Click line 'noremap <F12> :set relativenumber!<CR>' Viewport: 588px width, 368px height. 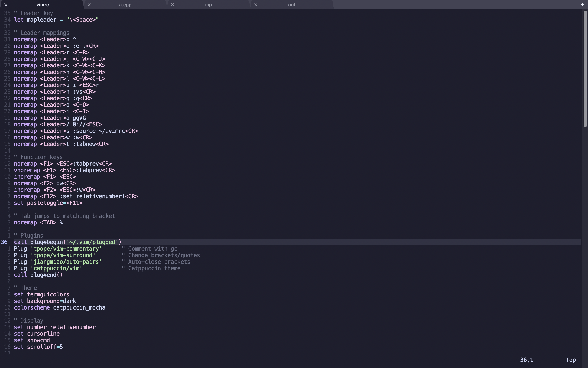(76, 196)
